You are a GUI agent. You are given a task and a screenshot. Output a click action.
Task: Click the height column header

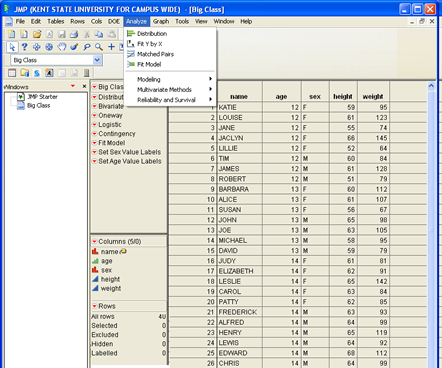coord(343,97)
